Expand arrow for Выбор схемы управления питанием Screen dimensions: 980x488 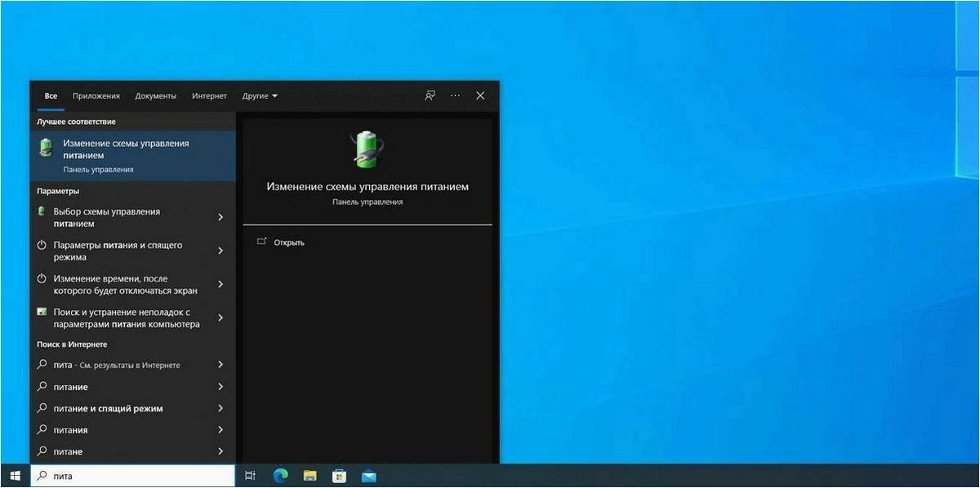click(220, 217)
